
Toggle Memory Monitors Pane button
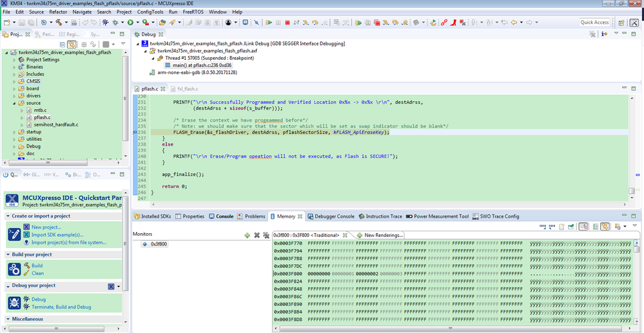point(583,226)
